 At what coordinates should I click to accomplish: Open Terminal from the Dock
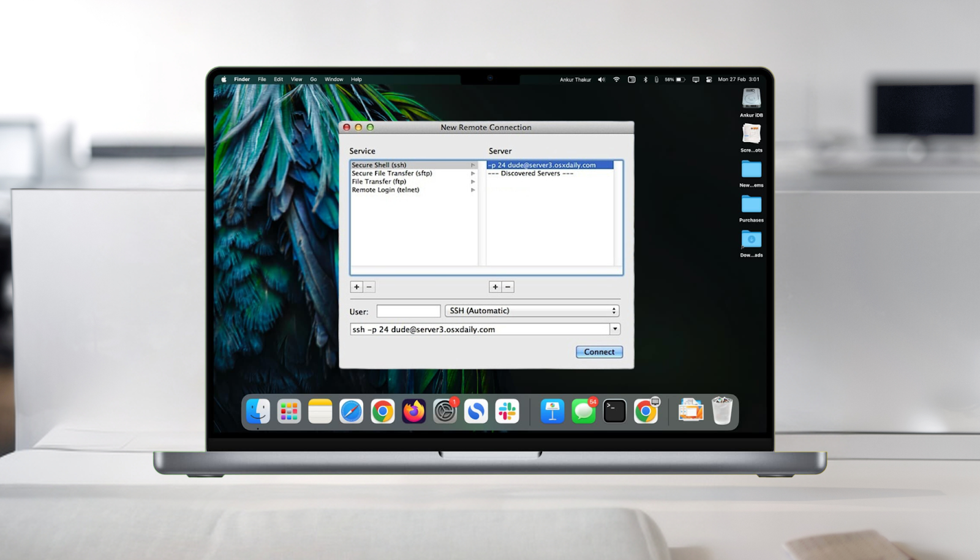tap(614, 412)
